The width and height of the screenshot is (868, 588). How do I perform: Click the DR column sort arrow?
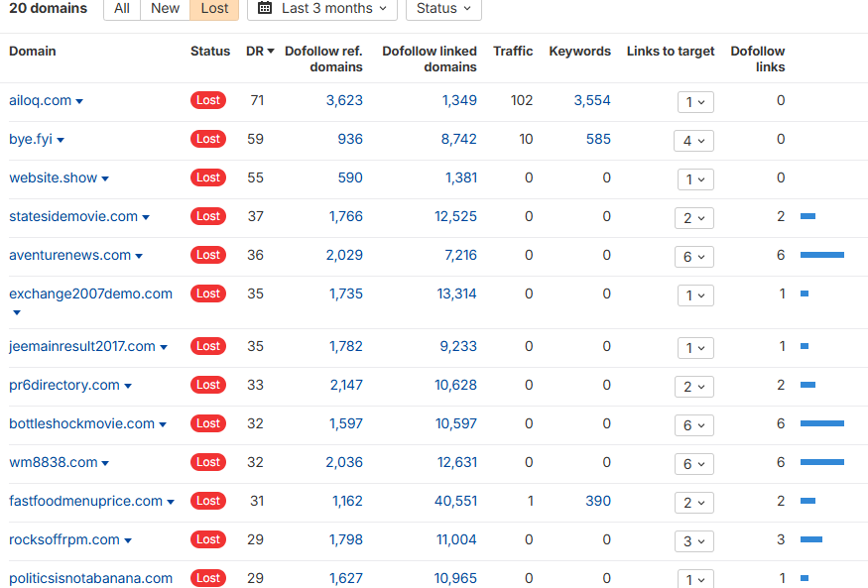coord(271,52)
